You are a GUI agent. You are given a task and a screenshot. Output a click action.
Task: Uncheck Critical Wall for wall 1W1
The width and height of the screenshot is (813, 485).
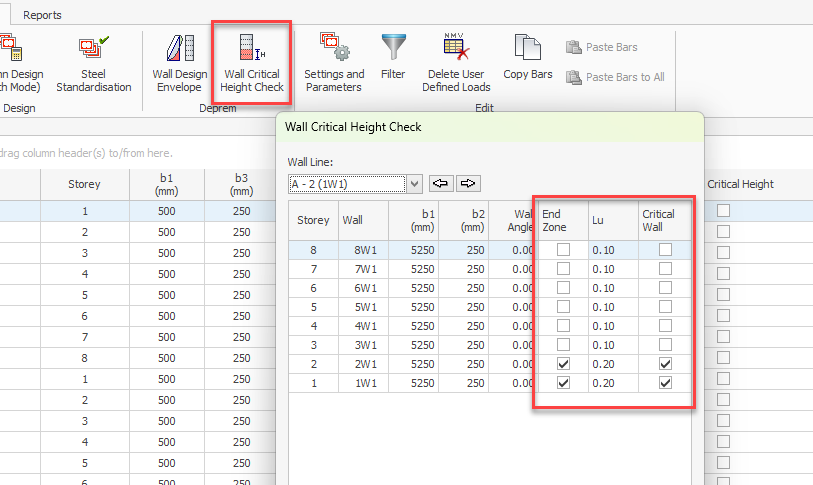(x=665, y=383)
